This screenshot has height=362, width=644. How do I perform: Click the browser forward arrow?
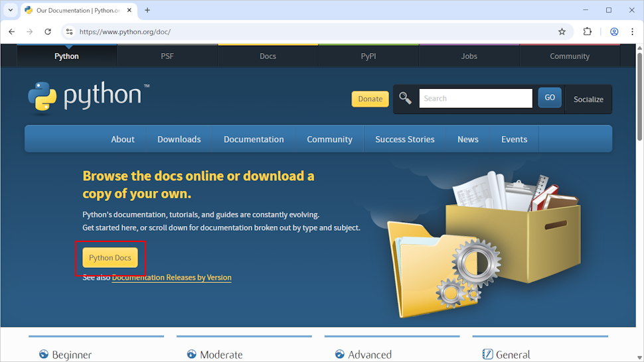click(30, 32)
